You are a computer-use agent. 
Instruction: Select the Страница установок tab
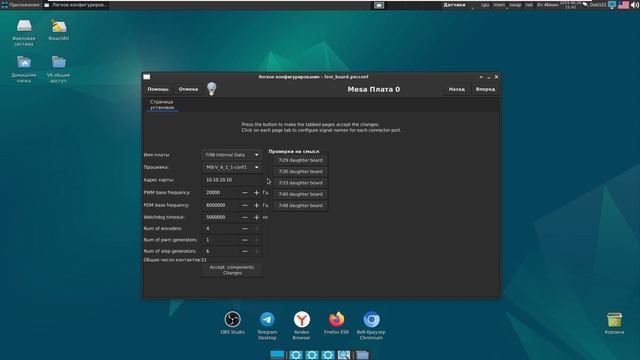(162, 104)
